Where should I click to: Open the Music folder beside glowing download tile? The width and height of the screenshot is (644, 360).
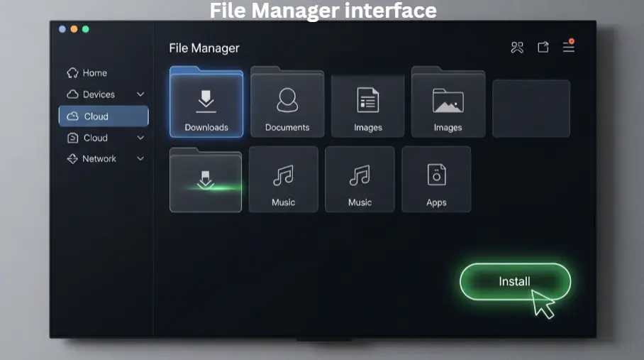click(283, 180)
